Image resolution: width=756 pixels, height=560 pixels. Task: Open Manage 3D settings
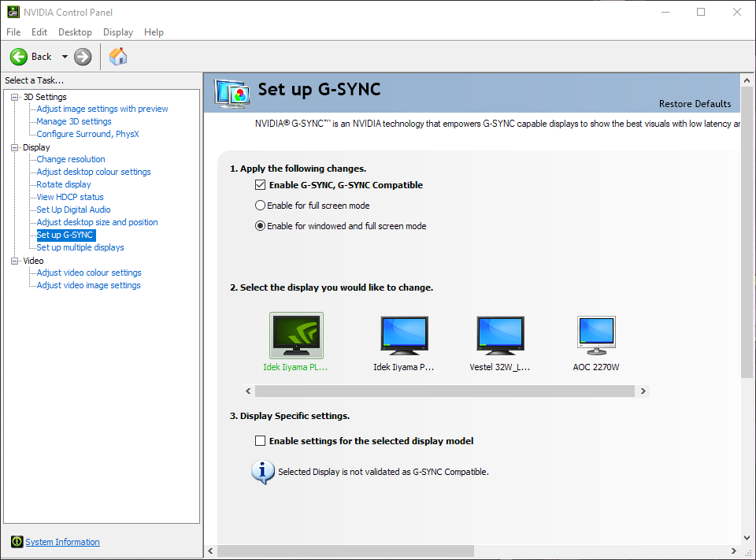74,121
